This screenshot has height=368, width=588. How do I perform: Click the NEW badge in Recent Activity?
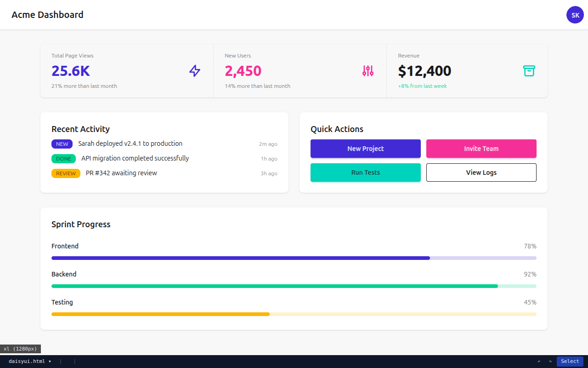pyautogui.click(x=62, y=144)
